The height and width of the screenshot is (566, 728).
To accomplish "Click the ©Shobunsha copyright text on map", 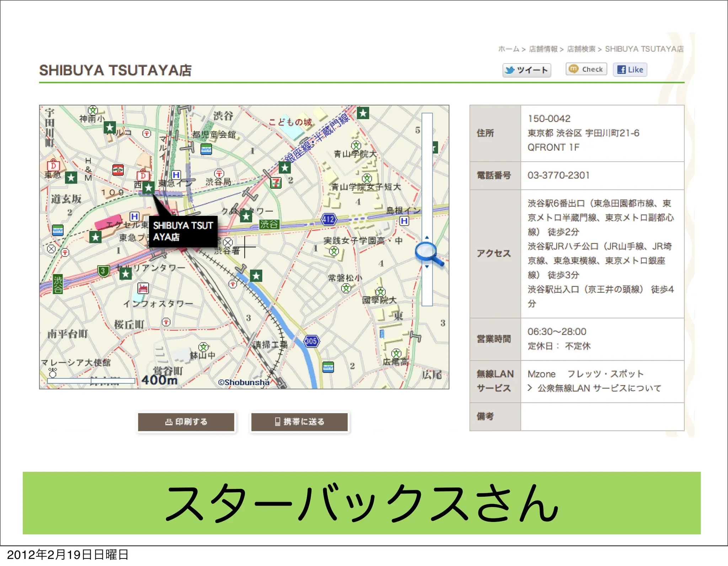I will click(244, 382).
